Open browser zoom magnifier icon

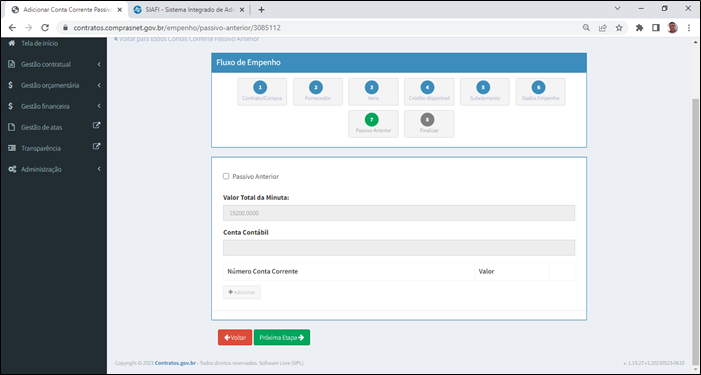point(586,28)
